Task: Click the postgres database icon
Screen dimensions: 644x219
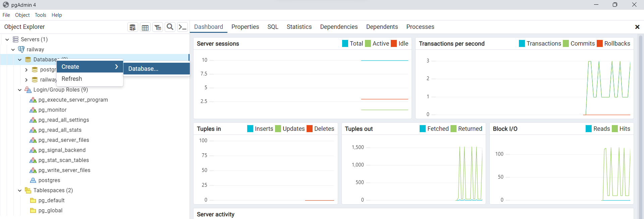Action: point(35,70)
